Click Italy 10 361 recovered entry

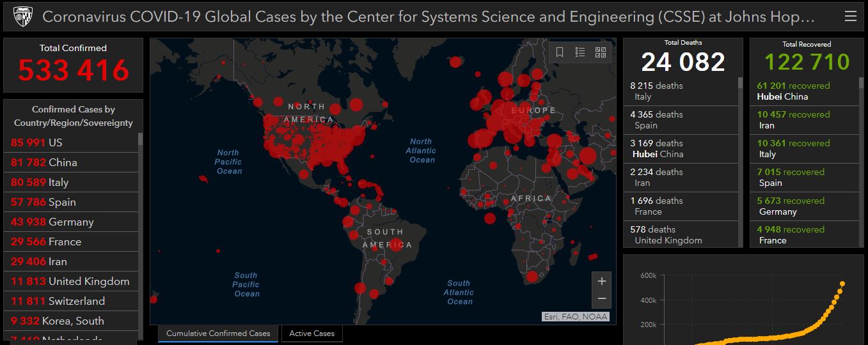pos(805,149)
